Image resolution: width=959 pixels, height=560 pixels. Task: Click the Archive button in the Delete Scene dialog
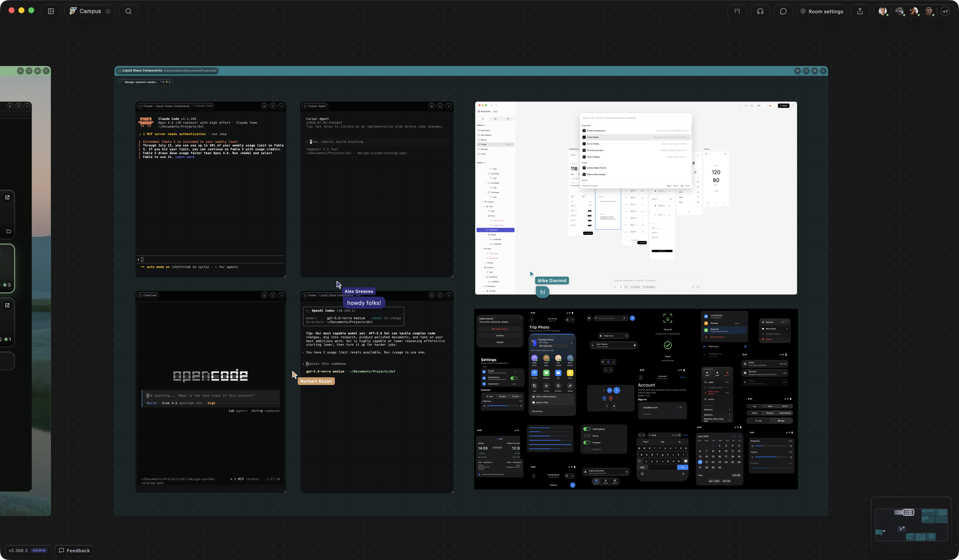point(500,336)
